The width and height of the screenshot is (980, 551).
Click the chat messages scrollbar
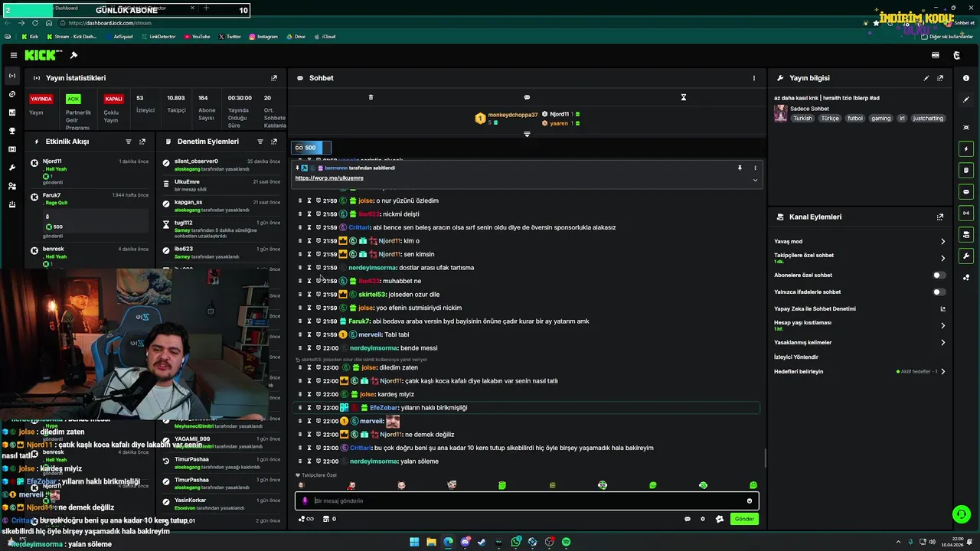point(764,458)
